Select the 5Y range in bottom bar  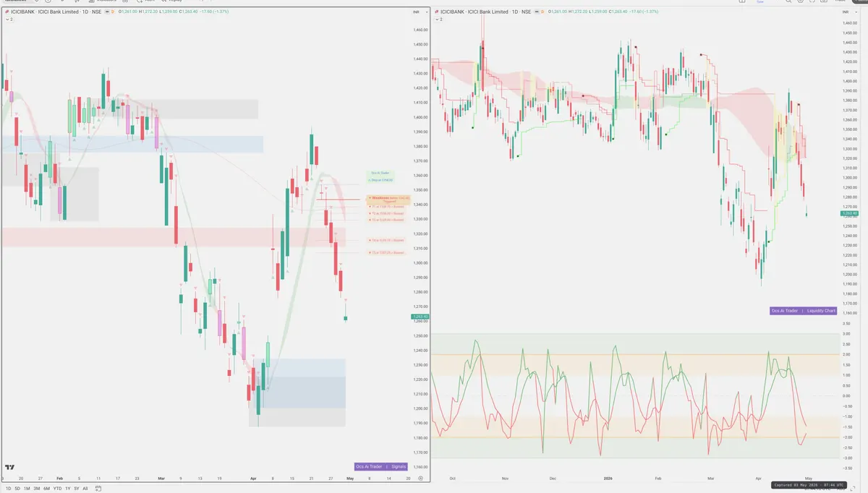point(77,489)
